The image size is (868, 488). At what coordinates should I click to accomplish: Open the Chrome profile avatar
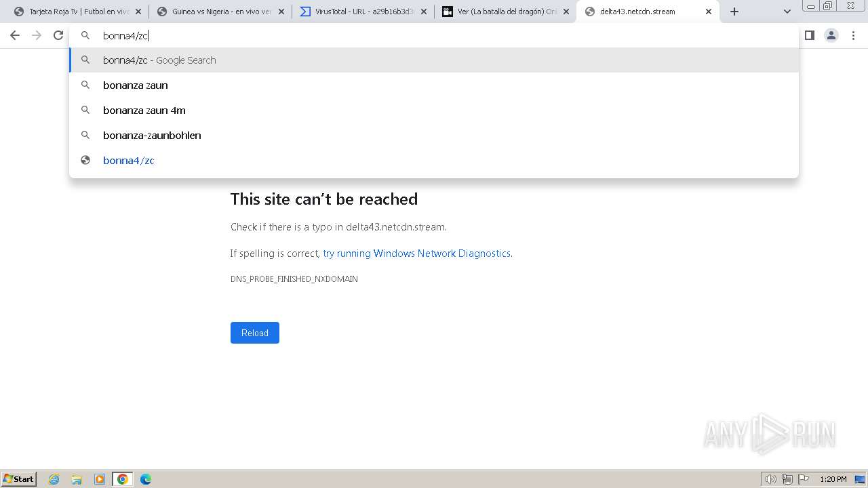[831, 35]
